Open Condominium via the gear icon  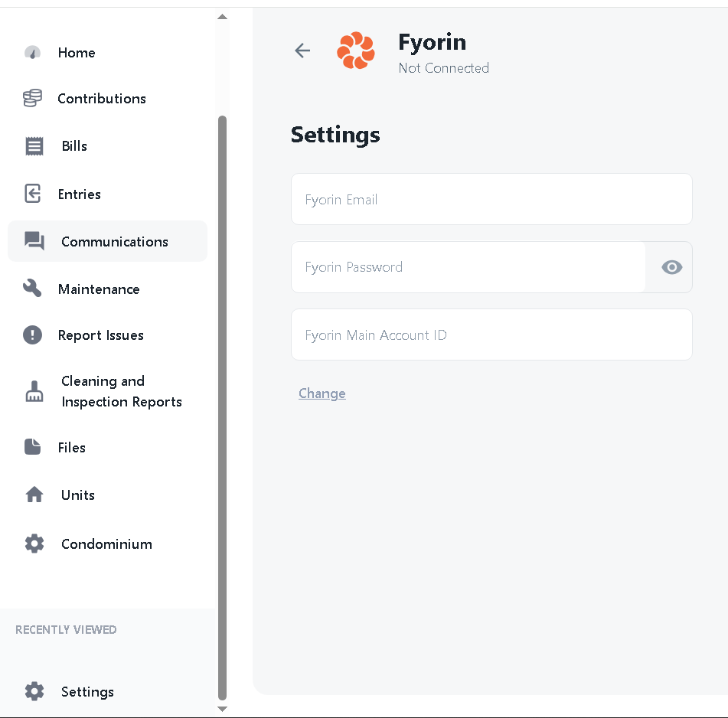[34, 543]
